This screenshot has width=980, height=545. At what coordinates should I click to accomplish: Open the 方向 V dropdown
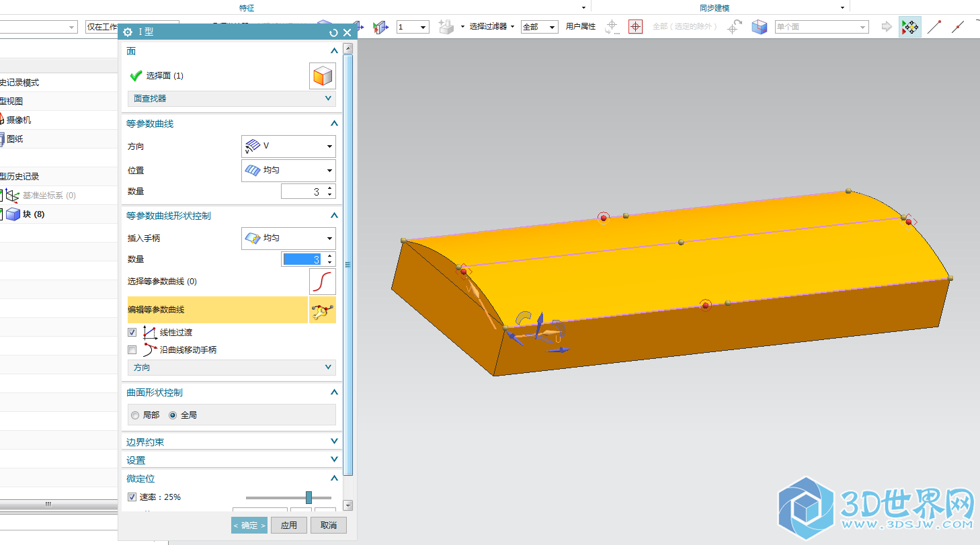(288, 146)
